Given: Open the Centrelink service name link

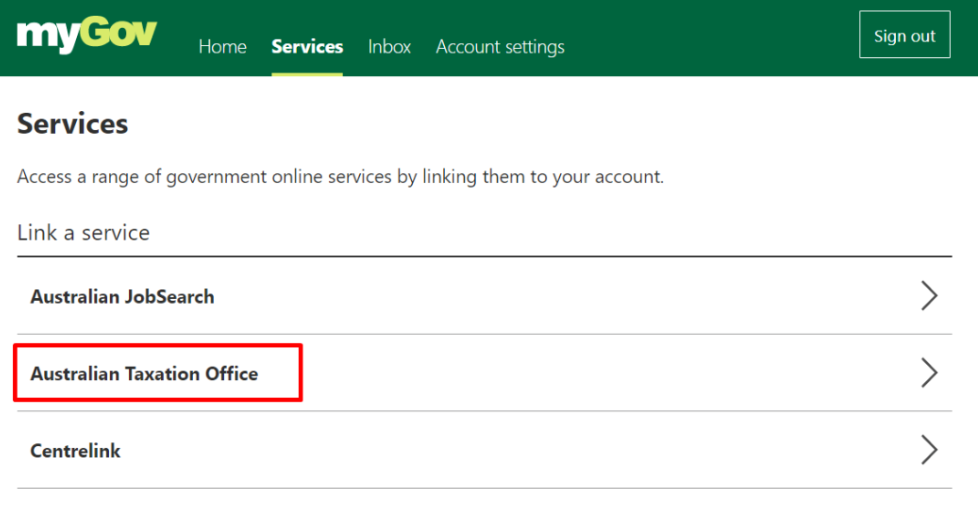Looking at the screenshot, I should pyautogui.click(x=75, y=450).
